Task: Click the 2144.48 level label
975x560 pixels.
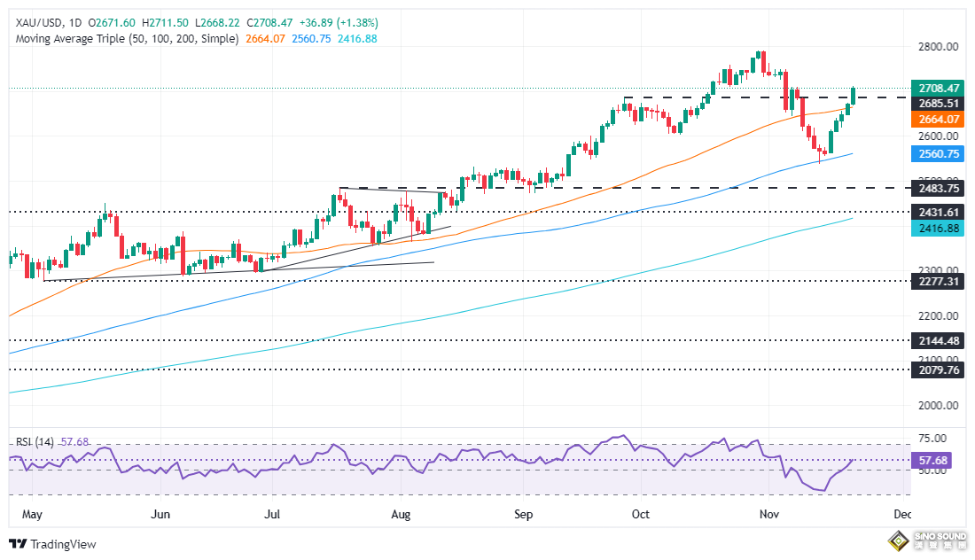Action: pyautogui.click(x=940, y=340)
